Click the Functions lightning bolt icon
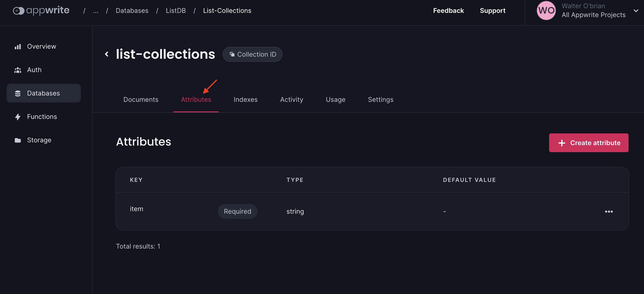Image resolution: width=644 pixels, height=294 pixels. click(x=18, y=117)
